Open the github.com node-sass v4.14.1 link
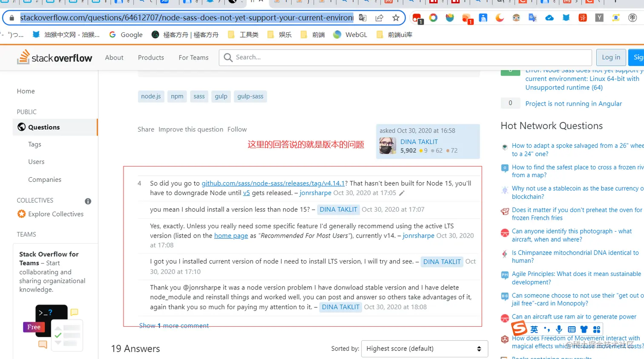The height and width of the screenshot is (359, 644). (273, 184)
